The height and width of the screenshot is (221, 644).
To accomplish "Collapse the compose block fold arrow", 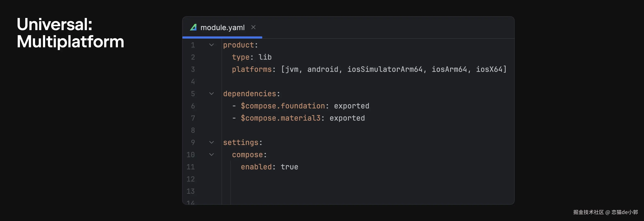I will [212, 154].
